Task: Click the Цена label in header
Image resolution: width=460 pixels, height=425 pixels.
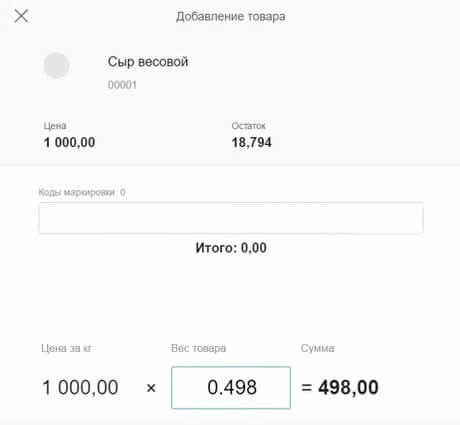Action: pyautogui.click(x=55, y=126)
